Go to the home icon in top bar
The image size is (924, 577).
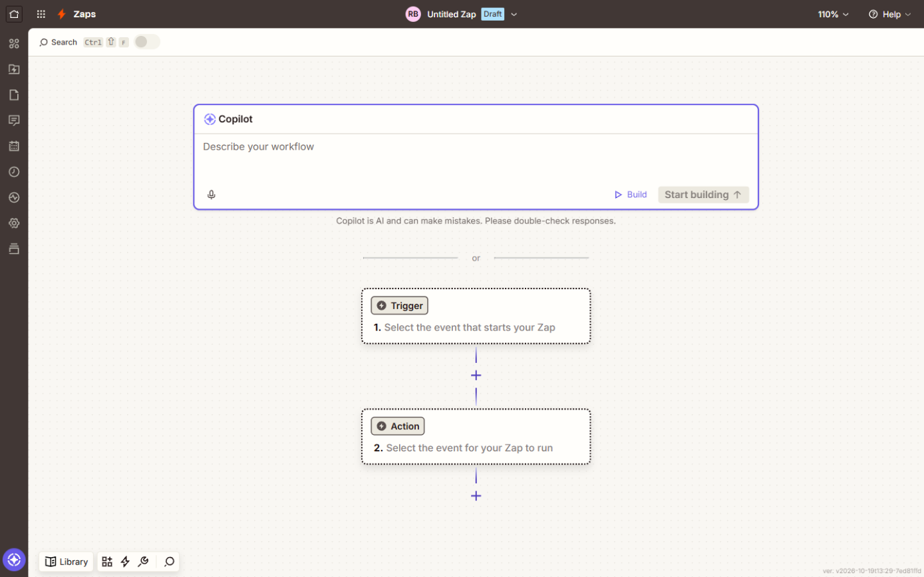[x=14, y=13]
